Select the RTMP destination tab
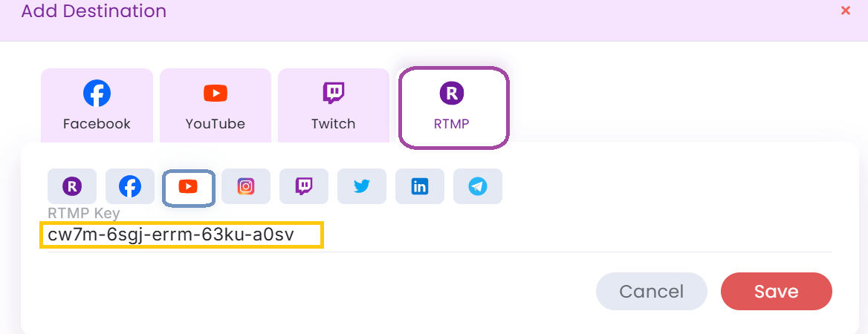The image size is (868, 334). [453, 107]
